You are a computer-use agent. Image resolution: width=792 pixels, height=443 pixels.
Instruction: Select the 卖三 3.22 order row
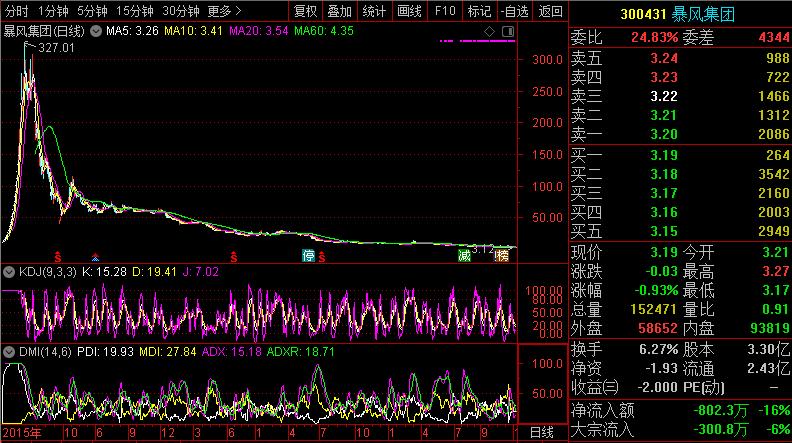coord(680,96)
